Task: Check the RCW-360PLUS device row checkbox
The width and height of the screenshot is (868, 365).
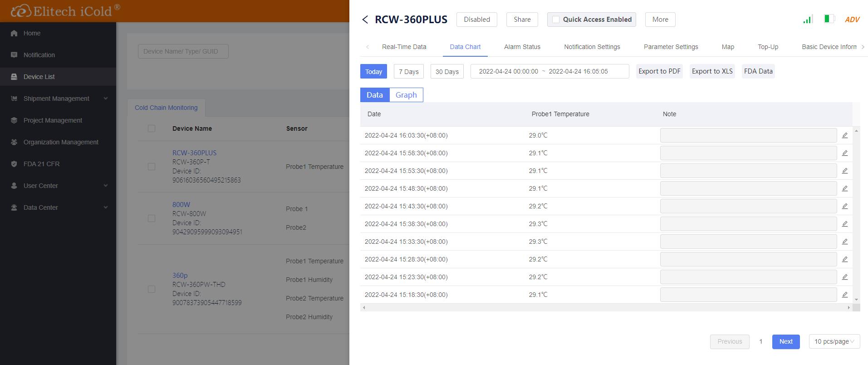Action: click(152, 167)
